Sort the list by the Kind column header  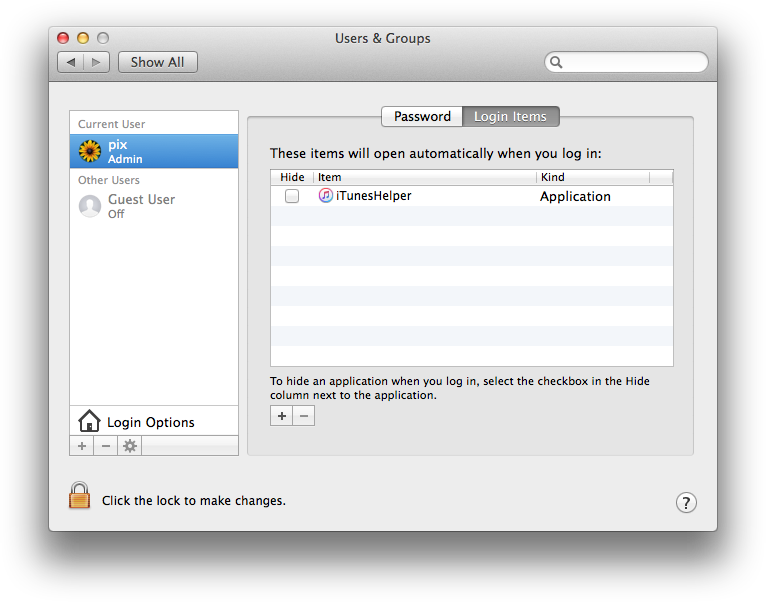[x=592, y=177]
